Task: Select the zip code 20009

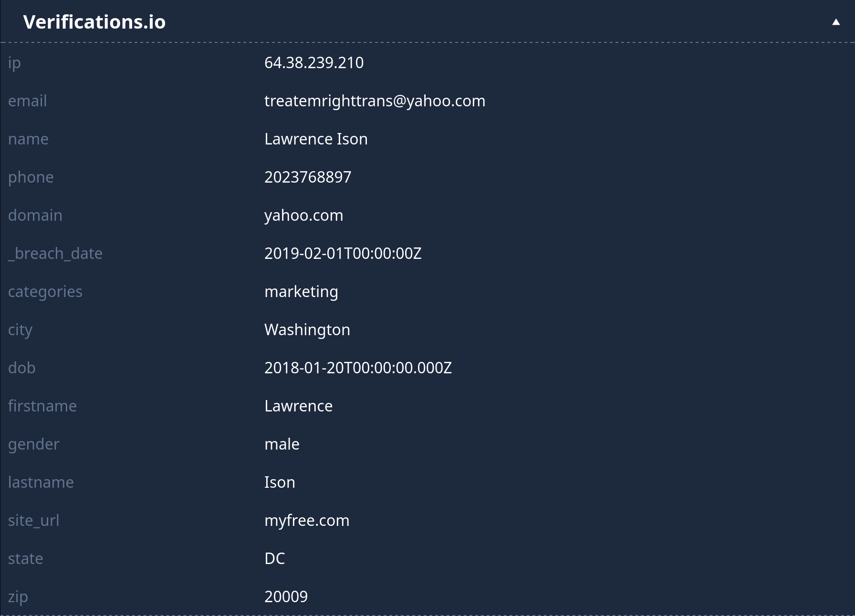Action: tap(286, 596)
